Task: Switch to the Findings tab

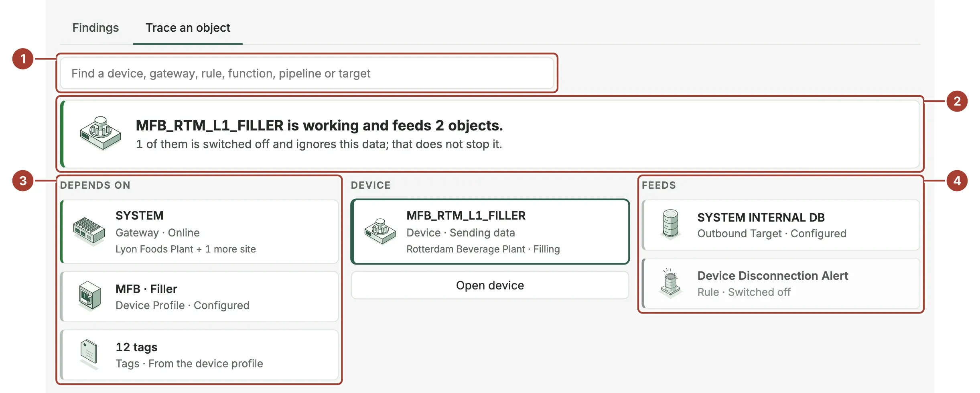Action: (x=95, y=28)
